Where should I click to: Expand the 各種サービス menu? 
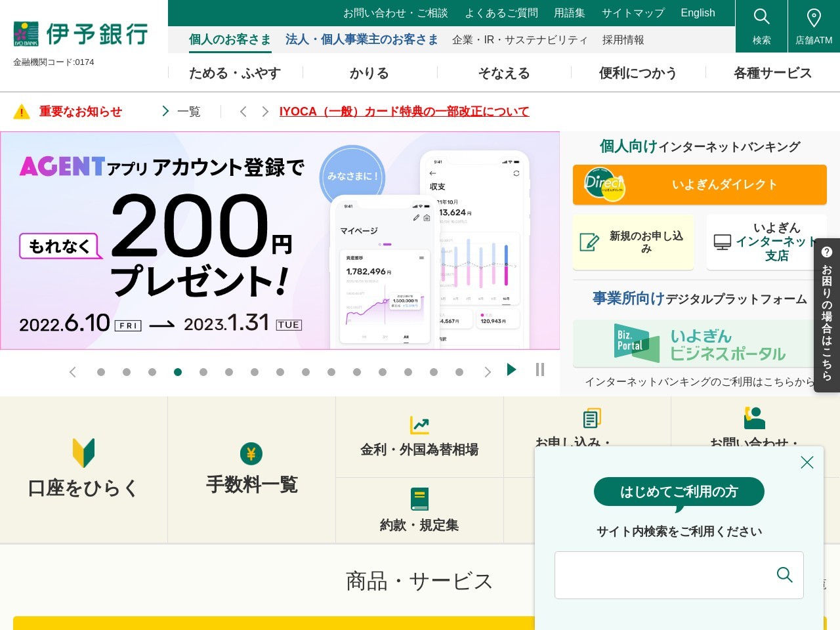(x=772, y=73)
